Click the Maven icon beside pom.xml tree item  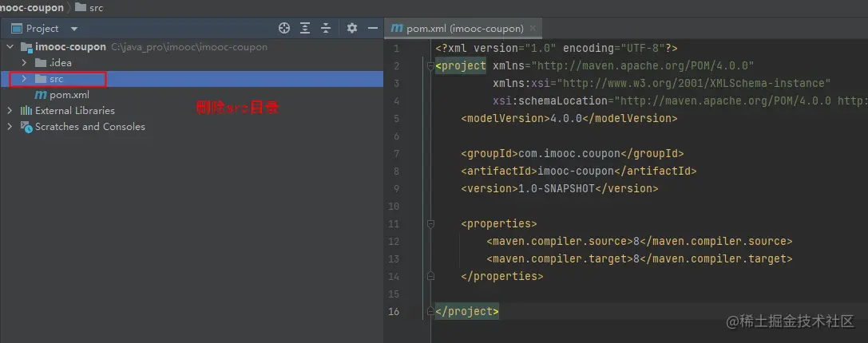41,95
